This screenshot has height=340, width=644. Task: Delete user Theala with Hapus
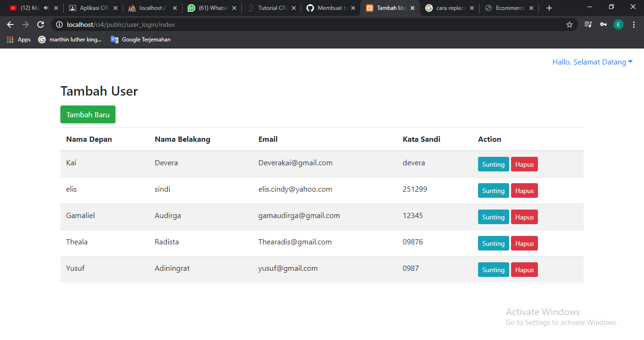pos(524,243)
